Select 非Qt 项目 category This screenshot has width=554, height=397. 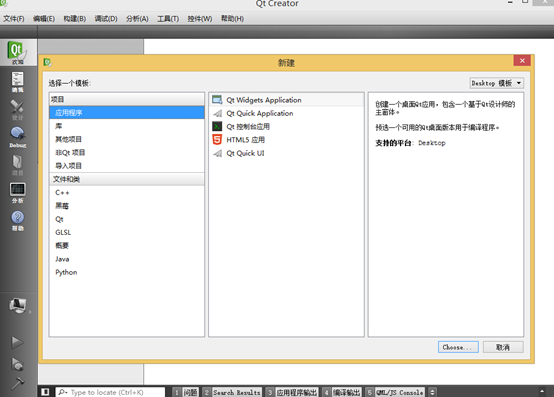click(127, 153)
